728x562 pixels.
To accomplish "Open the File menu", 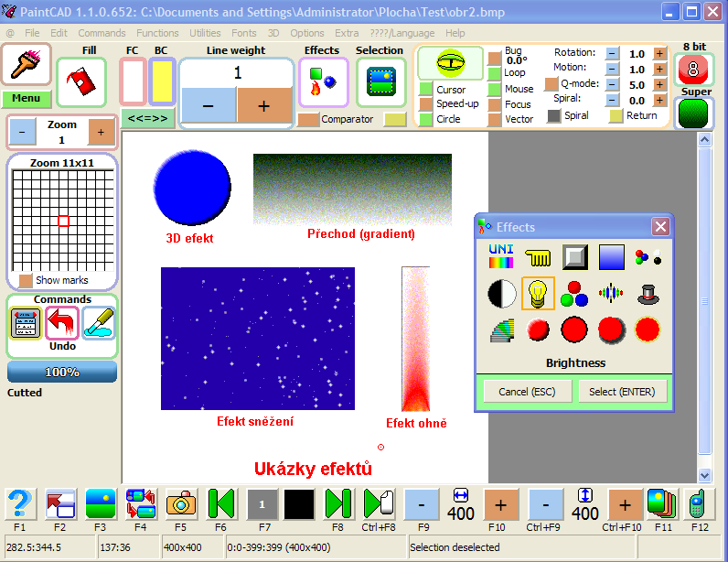I will coord(32,33).
